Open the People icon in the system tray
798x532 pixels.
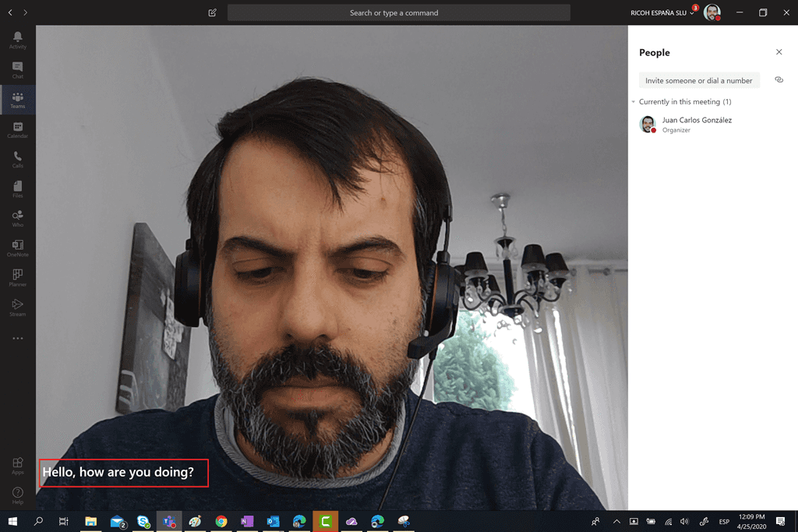point(595,521)
